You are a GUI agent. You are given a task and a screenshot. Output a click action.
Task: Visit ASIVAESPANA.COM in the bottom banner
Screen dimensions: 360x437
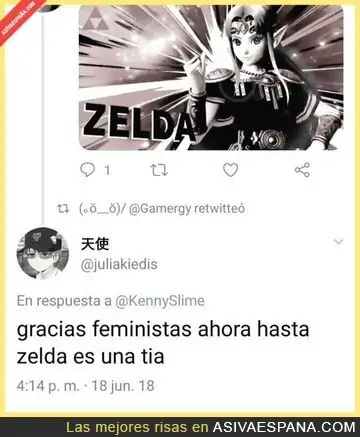coord(284,427)
